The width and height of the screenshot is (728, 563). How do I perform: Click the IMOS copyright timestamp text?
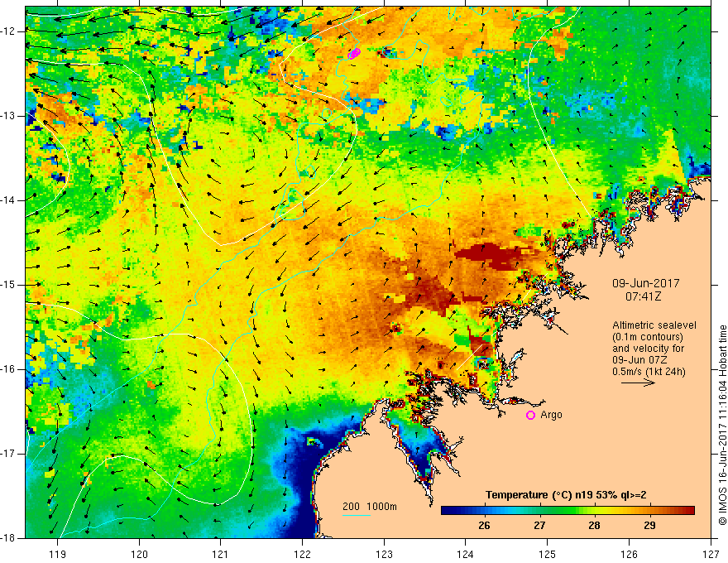(722, 425)
